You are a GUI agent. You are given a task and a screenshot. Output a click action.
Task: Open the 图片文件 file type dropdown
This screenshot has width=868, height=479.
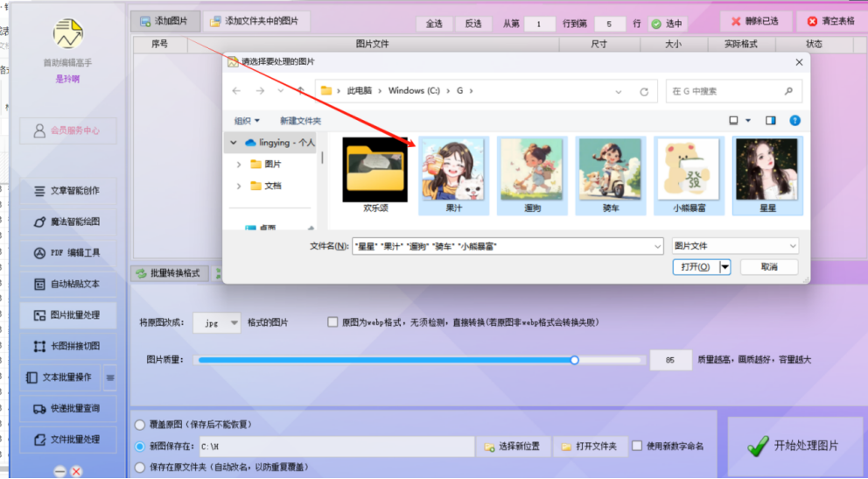pyautogui.click(x=735, y=246)
